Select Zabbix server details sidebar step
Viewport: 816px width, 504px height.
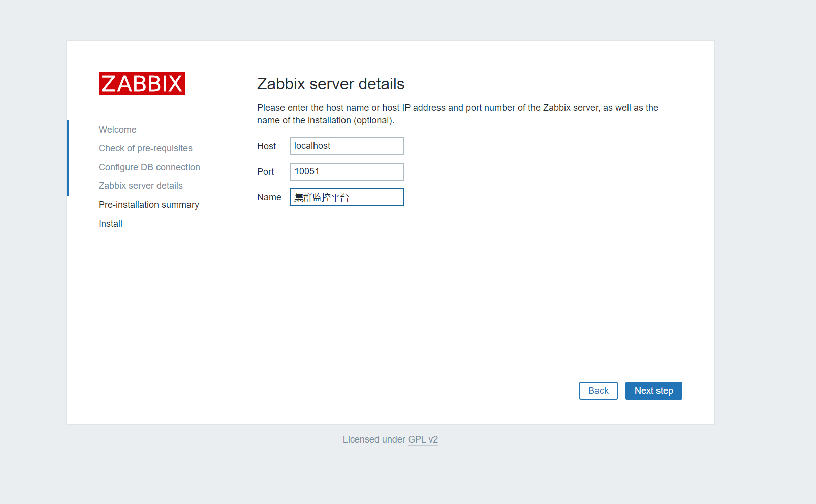141,186
